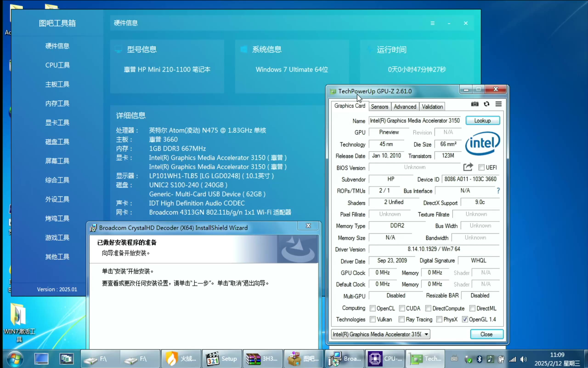This screenshot has width=588, height=368.
Task: Toggle the DirectCompute checkbox
Action: tap(428, 308)
